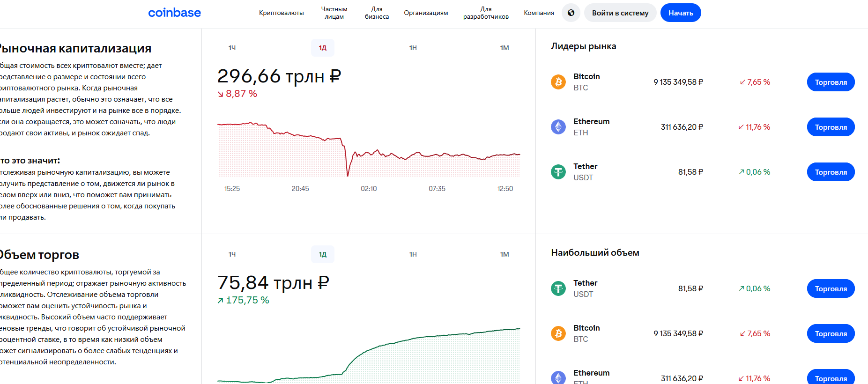868x384 pixels.
Task: Click Bitcoin price in Наибольший объем
Action: tap(678, 333)
